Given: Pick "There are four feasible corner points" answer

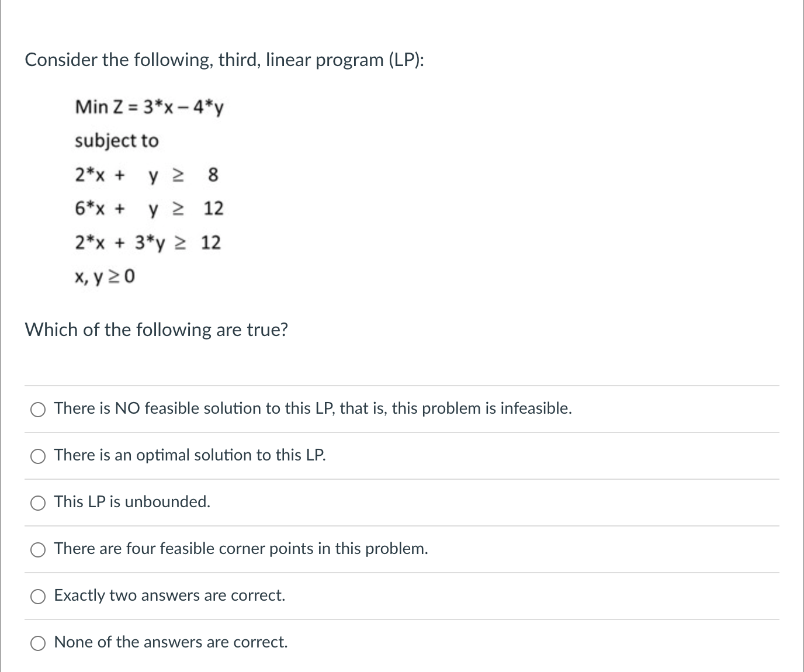Looking at the screenshot, I should tap(37, 549).
